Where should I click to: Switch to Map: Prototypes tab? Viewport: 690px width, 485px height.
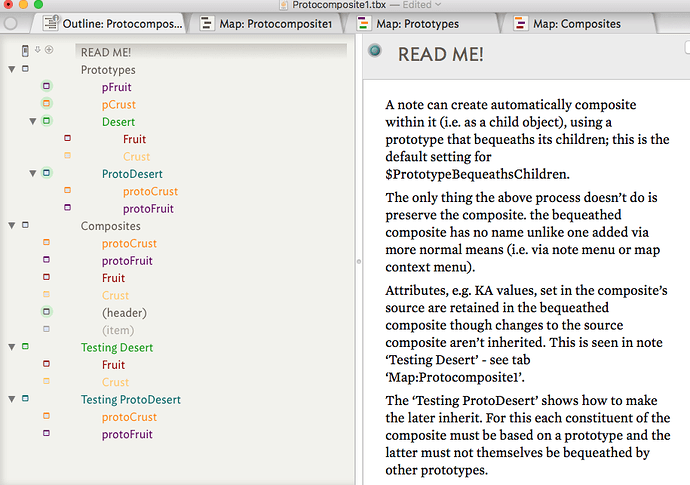click(422, 23)
